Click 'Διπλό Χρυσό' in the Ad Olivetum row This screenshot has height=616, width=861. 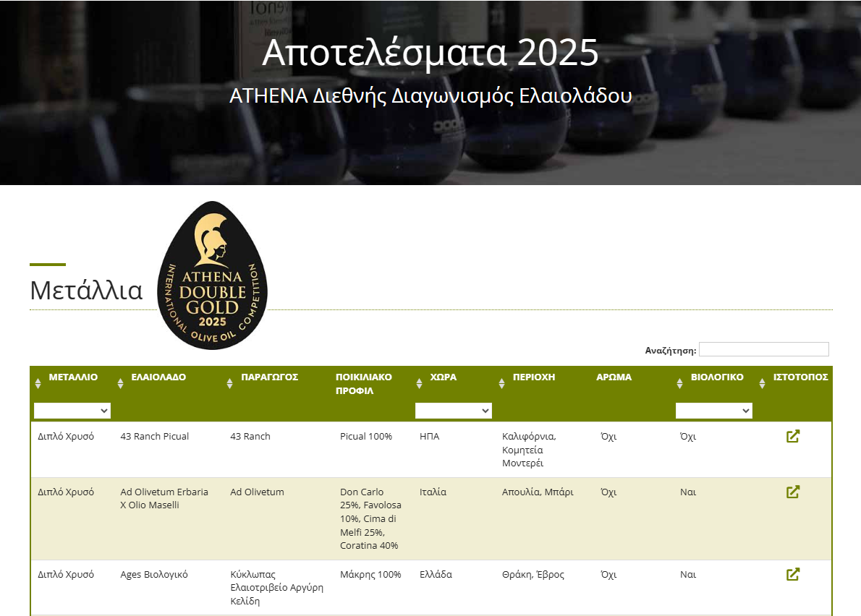pyautogui.click(x=65, y=492)
